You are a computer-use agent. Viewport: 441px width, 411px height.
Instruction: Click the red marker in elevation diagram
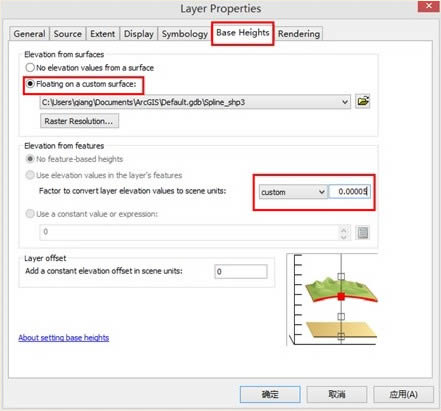341,296
